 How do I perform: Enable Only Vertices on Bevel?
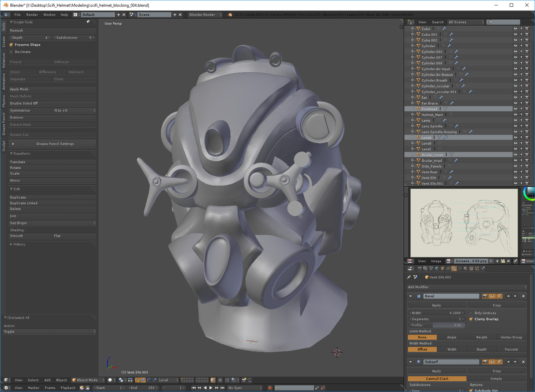pos(471,313)
